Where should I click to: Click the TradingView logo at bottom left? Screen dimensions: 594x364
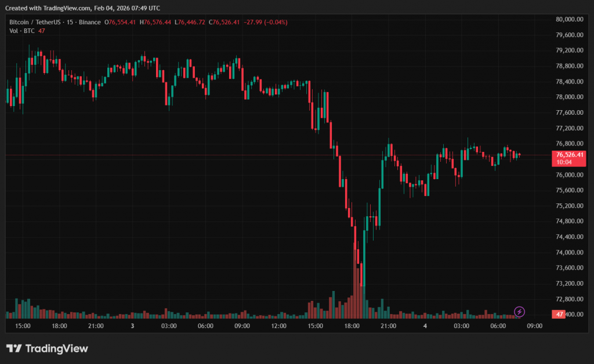(x=47, y=348)
